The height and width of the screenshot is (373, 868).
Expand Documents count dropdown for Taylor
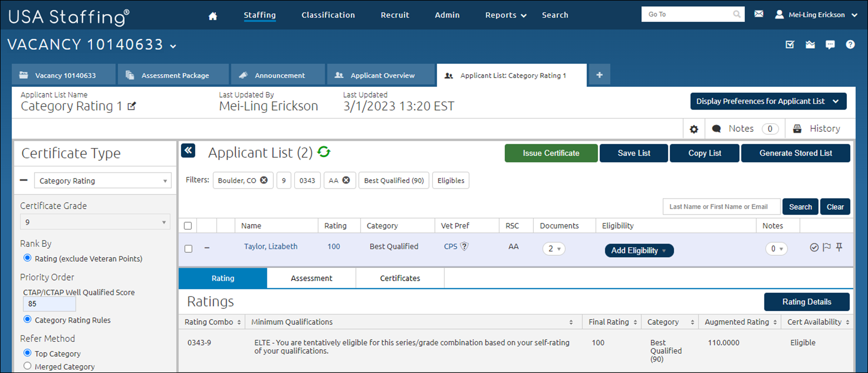click(554, 249)
